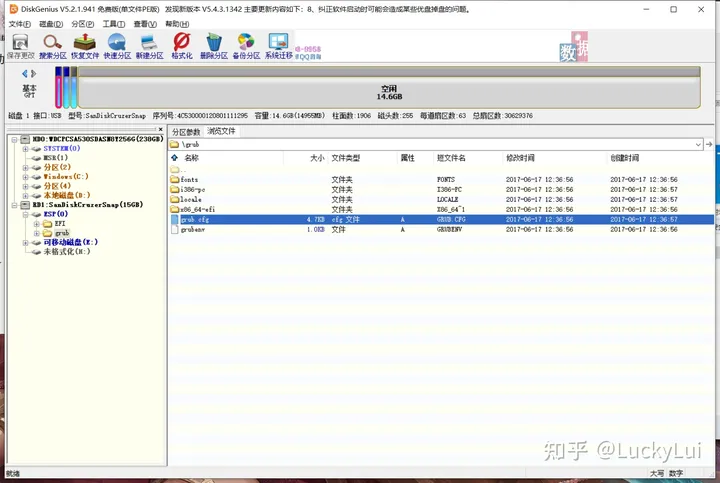This screenshot has height=483, width=720.
Task: Click the 大小 column header
Action: [316, 158]
